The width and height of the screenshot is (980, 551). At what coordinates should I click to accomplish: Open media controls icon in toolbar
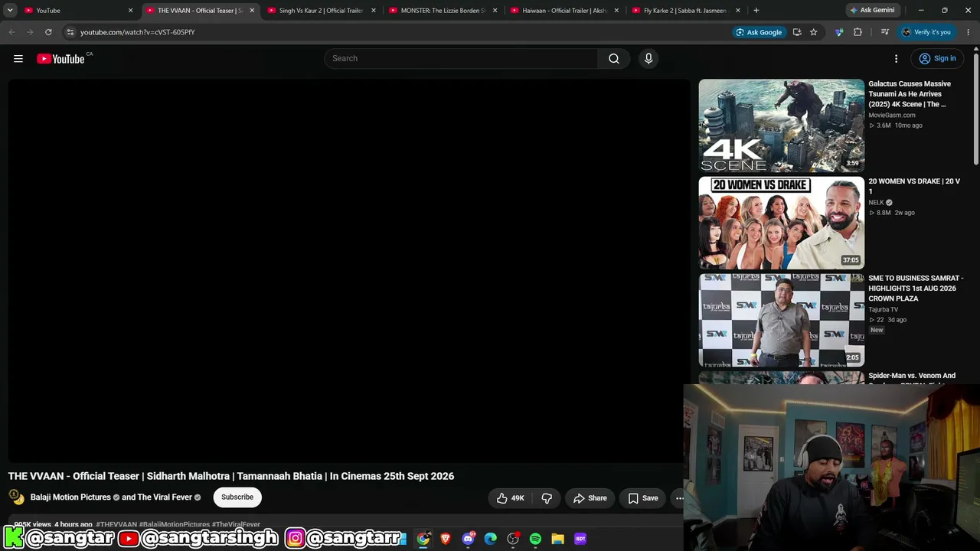(884, 32)
